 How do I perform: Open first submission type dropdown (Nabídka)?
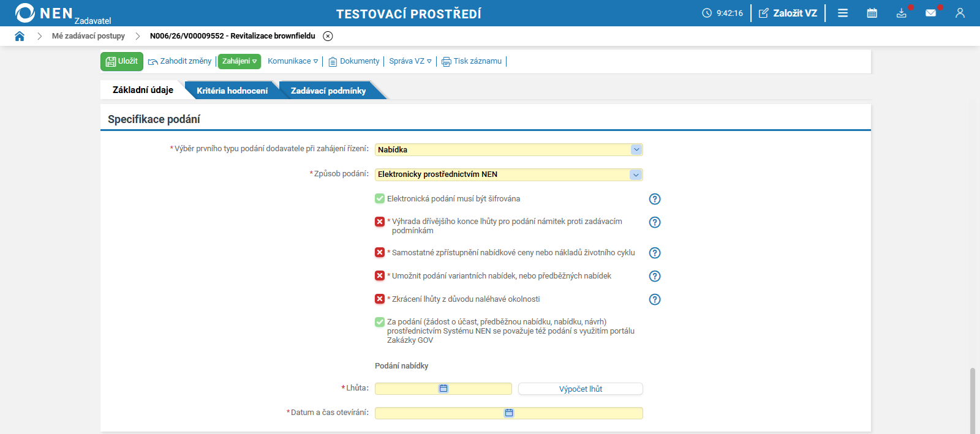(509, 149)
